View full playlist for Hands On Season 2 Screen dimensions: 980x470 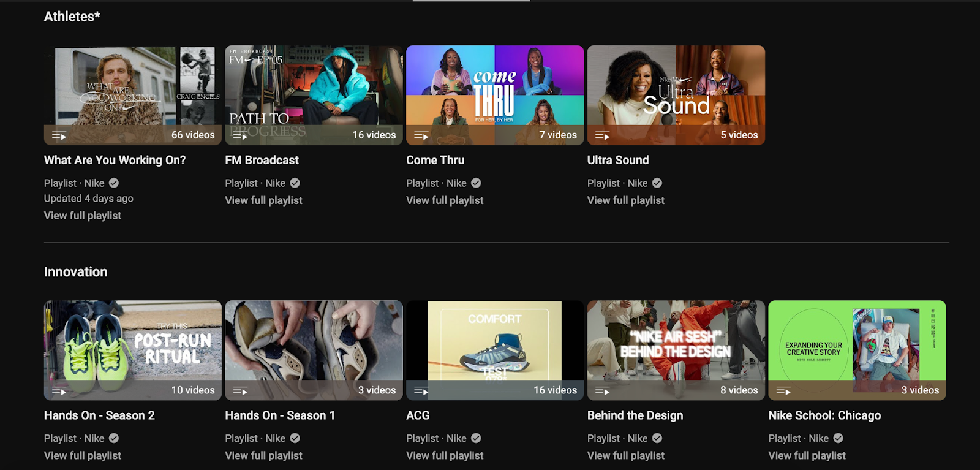(x=83, y=455)
